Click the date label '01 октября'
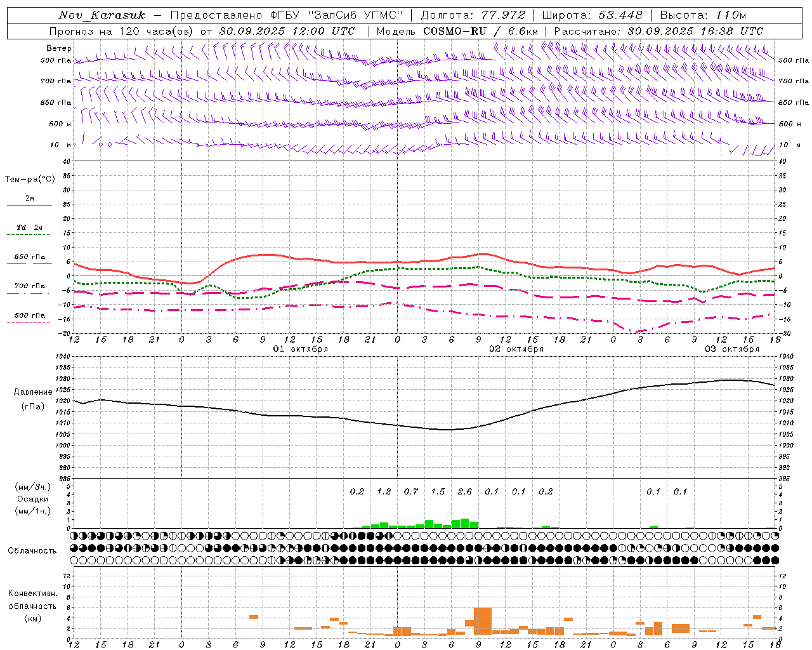Image resolution: width=812 pixels, height=650 pixels. 301,349
